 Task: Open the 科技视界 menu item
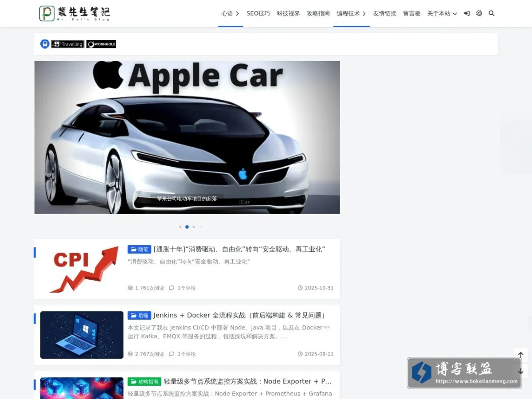(288, 13)
